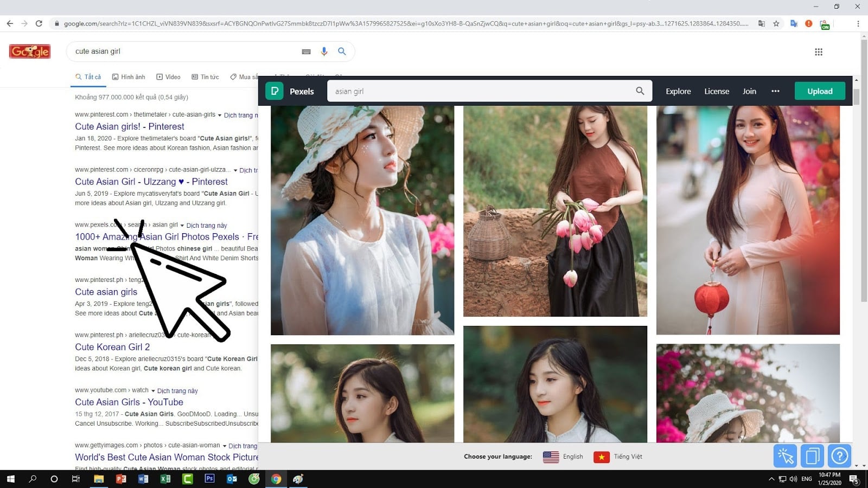Open 'Cute Asian Girl - Ulzzang' Pinterest result
Image resolution: width=868 pixels, height=488 pixels.
(x=151, y=182)
